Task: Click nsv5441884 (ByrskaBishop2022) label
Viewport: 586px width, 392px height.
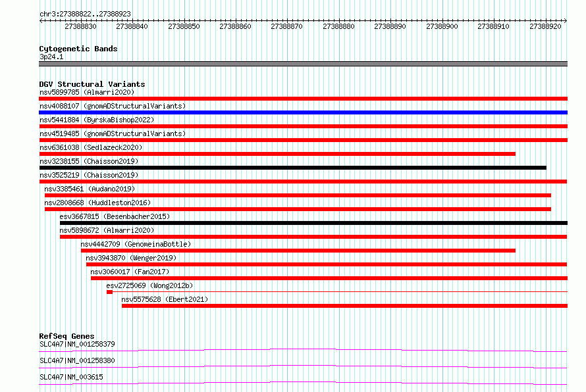Action: tap(97, 120)
